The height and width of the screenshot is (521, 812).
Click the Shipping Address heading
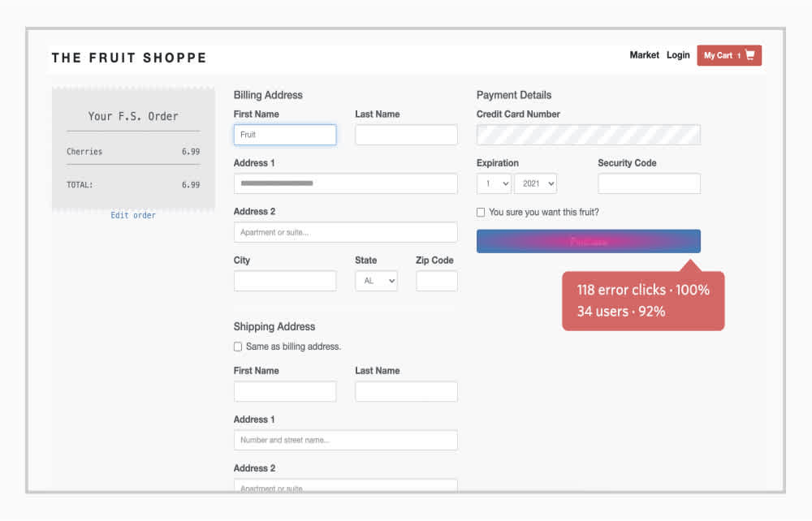274,326
